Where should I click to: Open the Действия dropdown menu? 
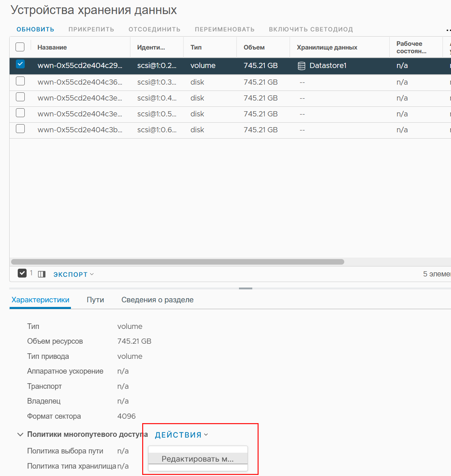[181, 435]
